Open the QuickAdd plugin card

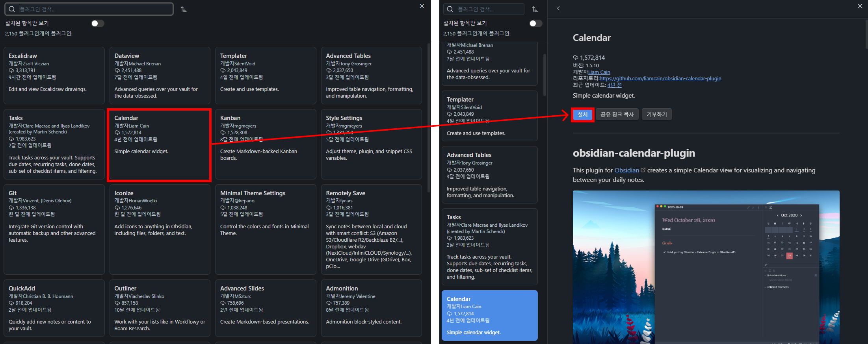point(54,308)
